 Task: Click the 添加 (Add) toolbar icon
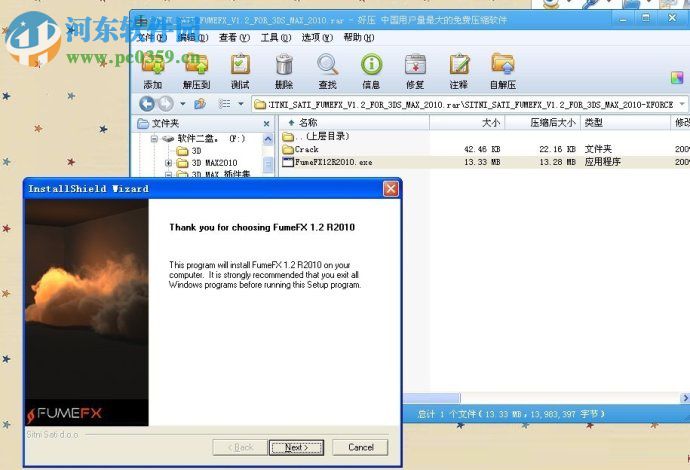coord(153,64)
